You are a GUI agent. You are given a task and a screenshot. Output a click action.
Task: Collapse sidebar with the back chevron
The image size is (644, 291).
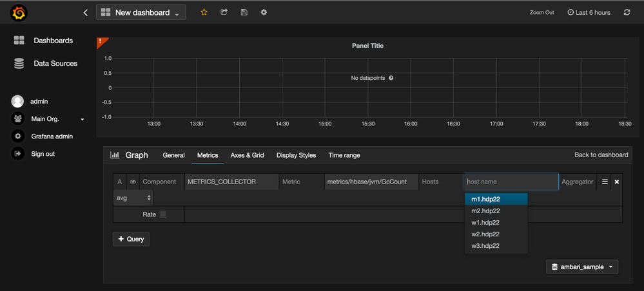coord(86,12)
